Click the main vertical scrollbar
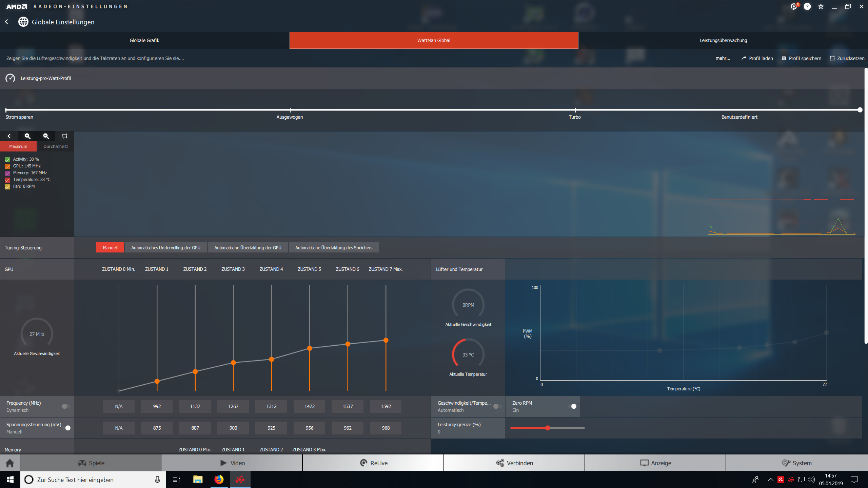 866,206
